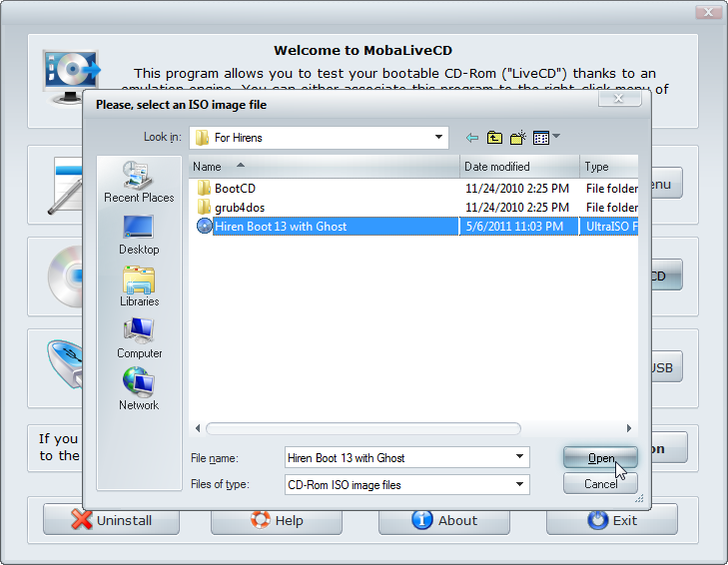Click the Uninstall red X icon
Image resolution: width=728 pixels, height=565 pixels.
click(81, 519)
